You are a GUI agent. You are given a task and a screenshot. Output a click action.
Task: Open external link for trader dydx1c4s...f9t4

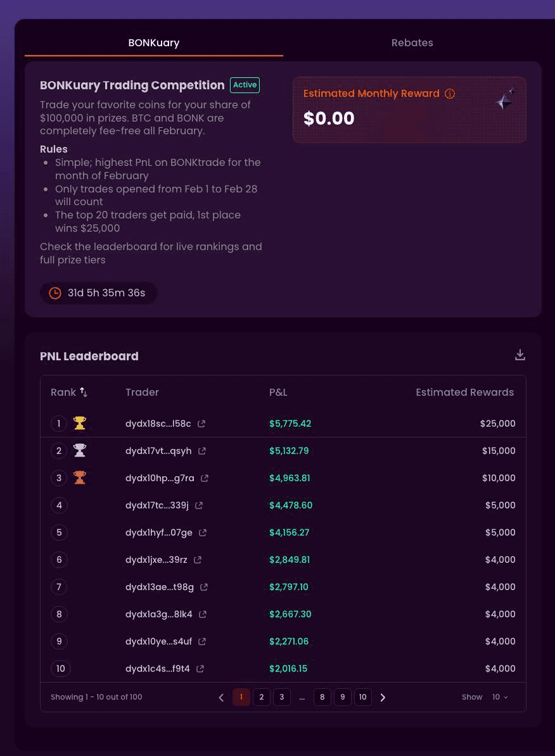[x=200, y=669]
